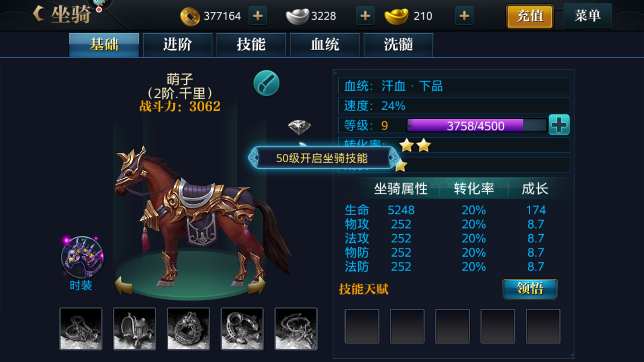644x362 pixels.
Task: Add gold ingots with plus icon
Action: pyautogui.click(x=464, y=16)
